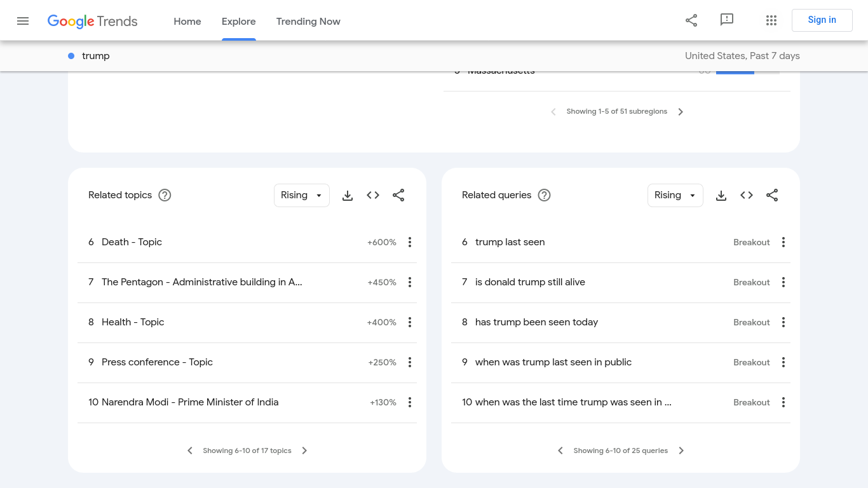The image size is (868, 488).
Task: Open the main hamburger menu
Action: point(23,21)
